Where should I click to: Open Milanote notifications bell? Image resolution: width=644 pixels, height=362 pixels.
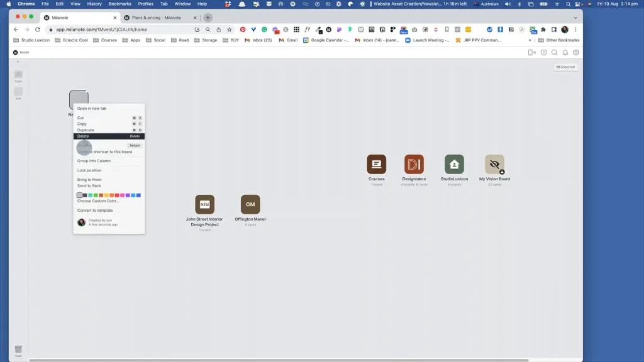tap(565, 53)
